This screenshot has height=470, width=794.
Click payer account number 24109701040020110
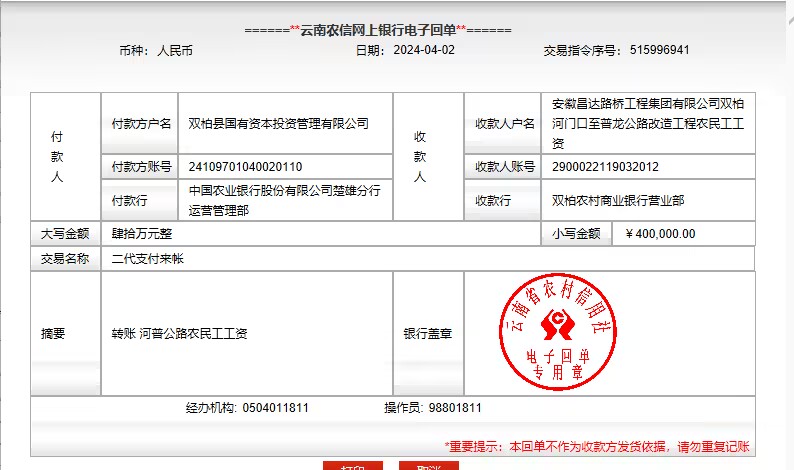pos(245,167)
